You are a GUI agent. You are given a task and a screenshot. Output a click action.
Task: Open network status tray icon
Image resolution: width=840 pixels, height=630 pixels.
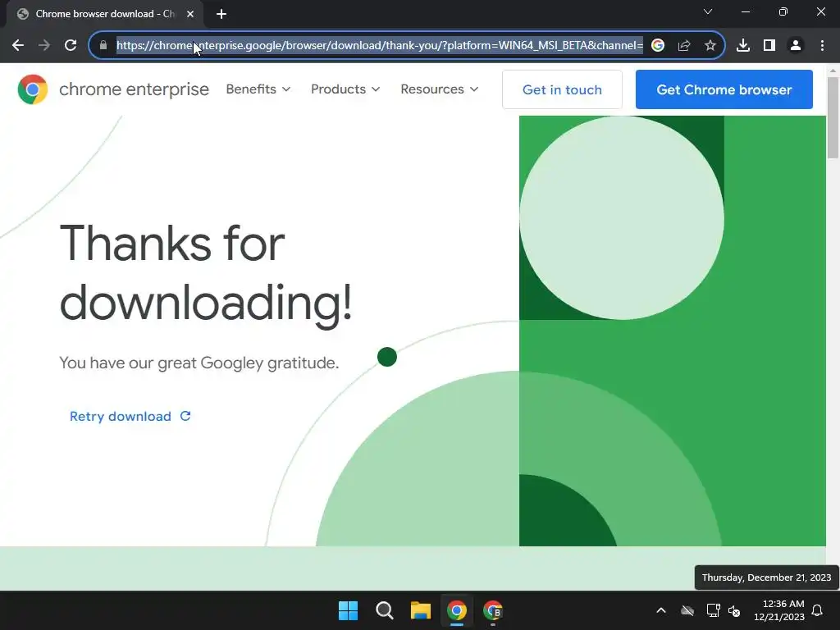[x=713, y=610]
